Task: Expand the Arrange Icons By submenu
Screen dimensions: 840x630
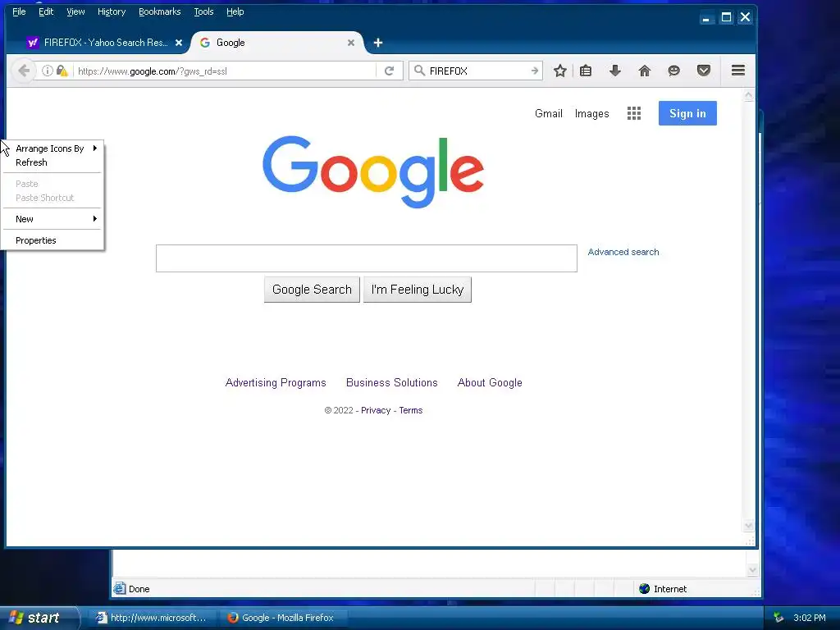Action: 52,148
